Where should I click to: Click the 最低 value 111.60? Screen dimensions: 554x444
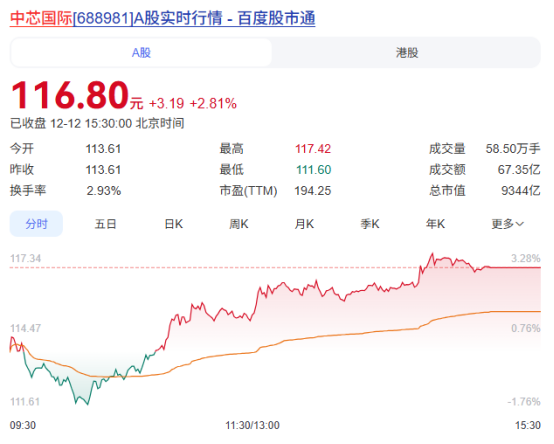point(313,170)
